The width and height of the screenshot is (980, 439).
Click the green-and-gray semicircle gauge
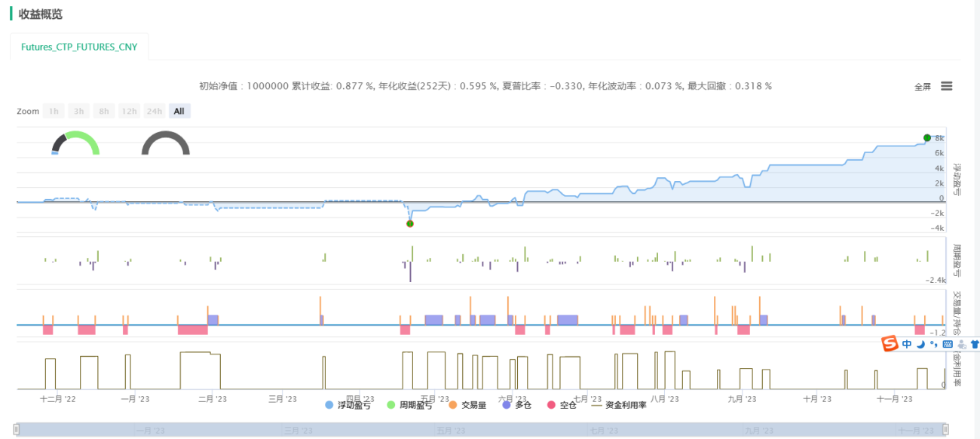pos(75,143)
